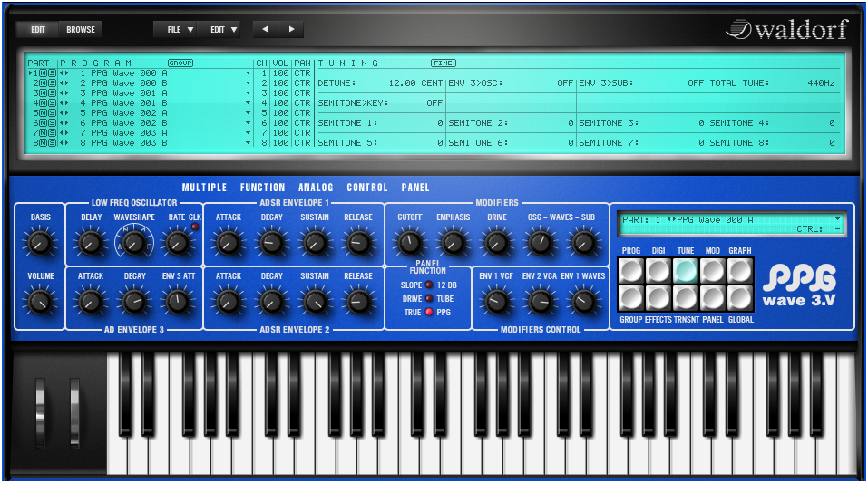
Task: Open program dropdown for part 8
Action: click(248, 143)
